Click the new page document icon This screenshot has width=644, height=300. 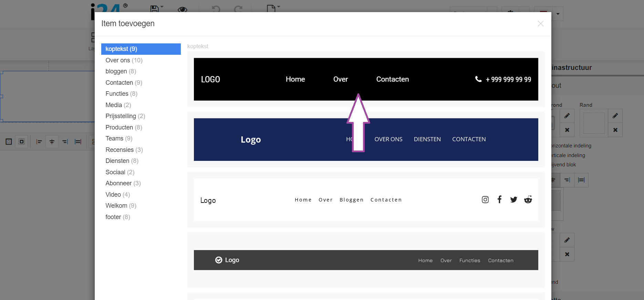(271, 9)
